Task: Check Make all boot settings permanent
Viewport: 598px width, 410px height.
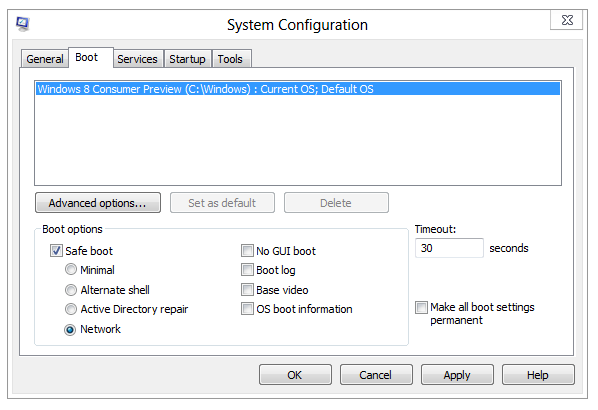Action: click(421, 307)
